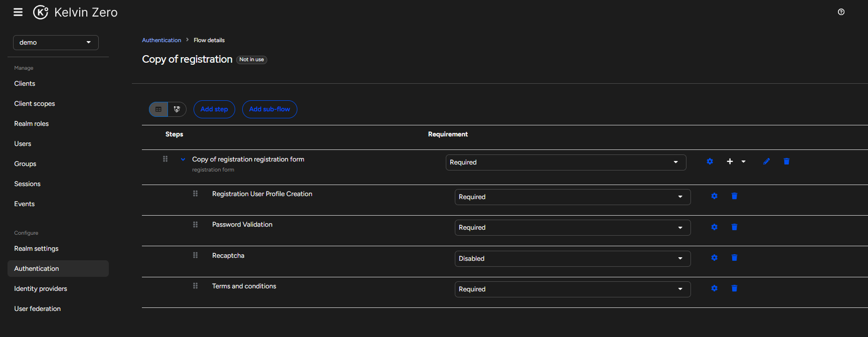The width and height of the screenshot is (868, 337).
Task: Delete the Terms and conditions step
Action: (734, 288)
